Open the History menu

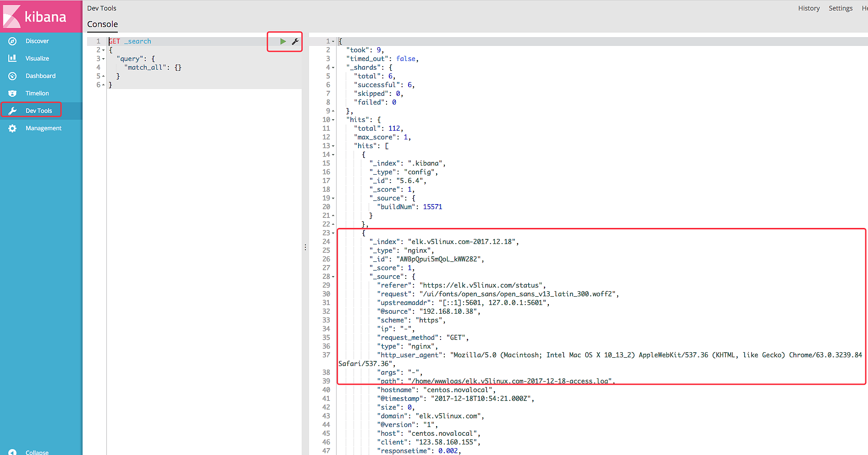pos(808,8)
